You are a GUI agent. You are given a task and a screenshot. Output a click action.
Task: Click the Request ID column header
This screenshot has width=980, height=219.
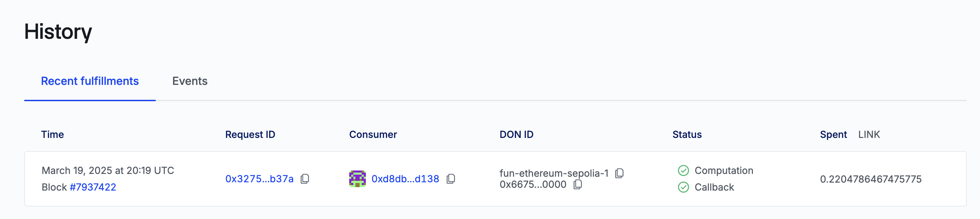250,134
